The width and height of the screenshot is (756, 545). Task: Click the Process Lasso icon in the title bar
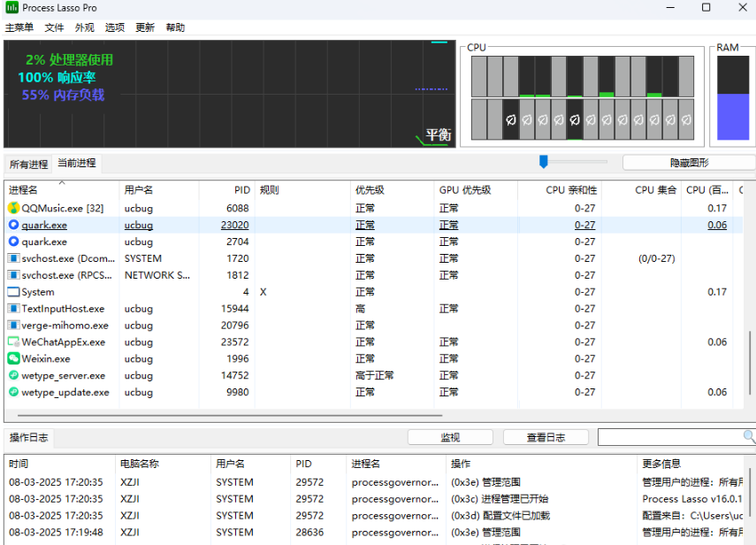coord(11,8)
